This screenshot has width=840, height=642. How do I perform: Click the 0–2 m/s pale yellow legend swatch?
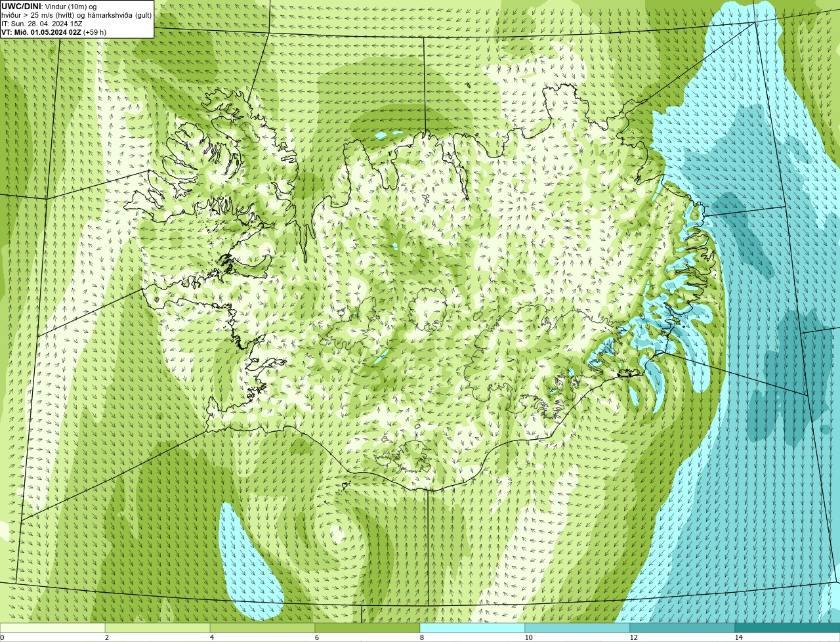coord(52,628)
